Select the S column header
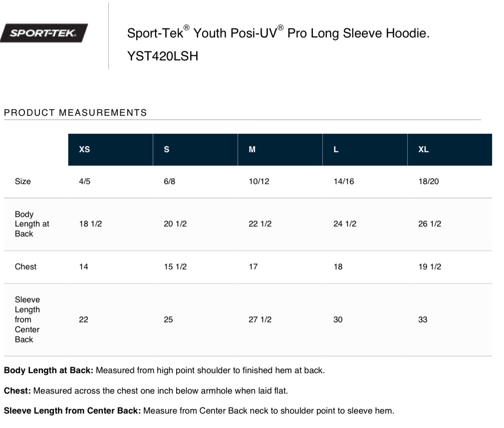 click(x=195, y=150)
